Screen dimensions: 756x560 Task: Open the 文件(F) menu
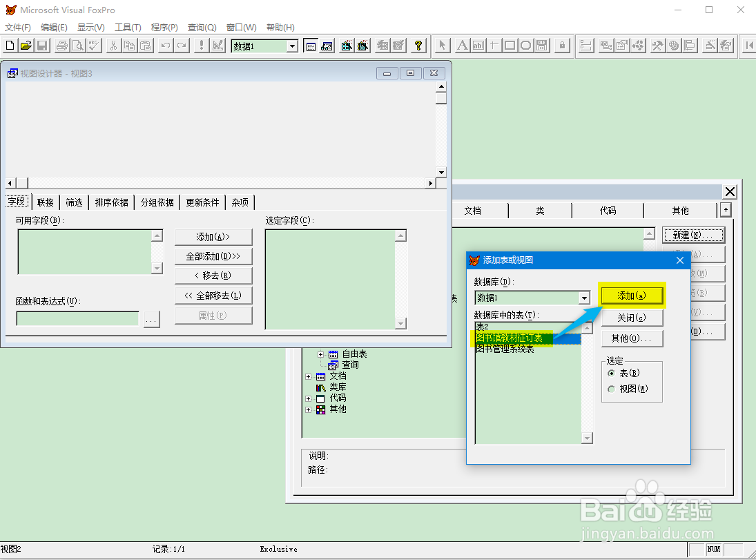click(18, 28)
